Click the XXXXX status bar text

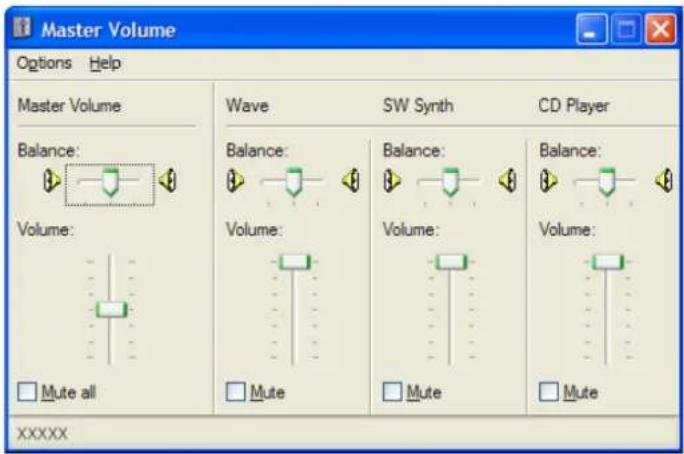(x=42, y=434)
